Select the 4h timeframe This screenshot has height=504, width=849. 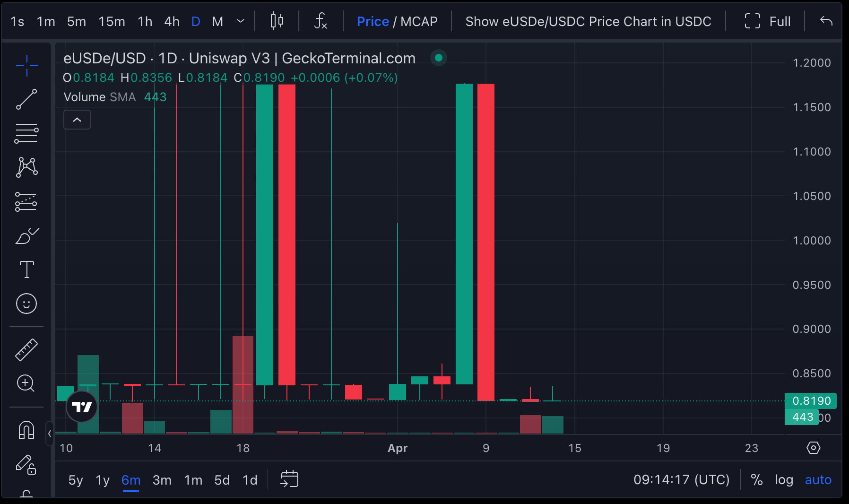[x=172, y=21]
